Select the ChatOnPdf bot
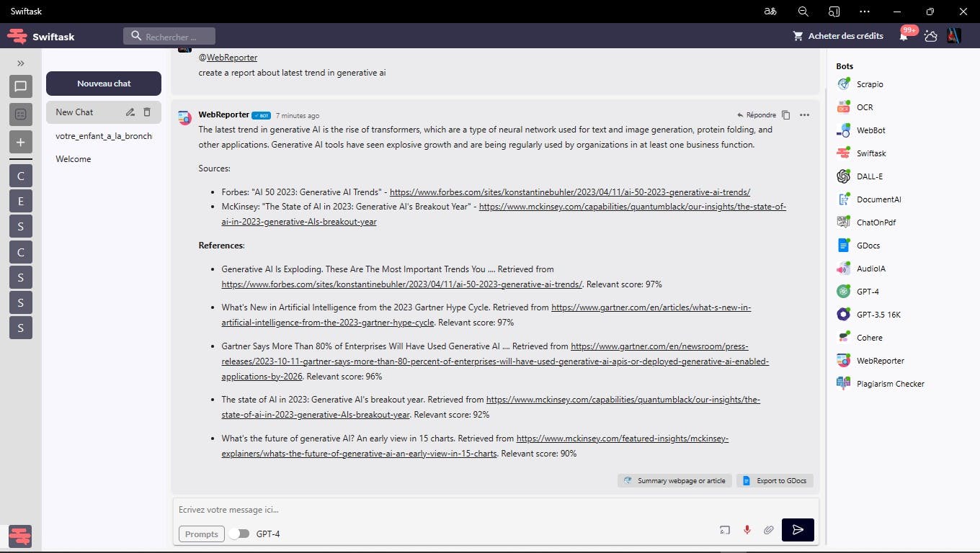The image size is (980, 553). [866, 222]
